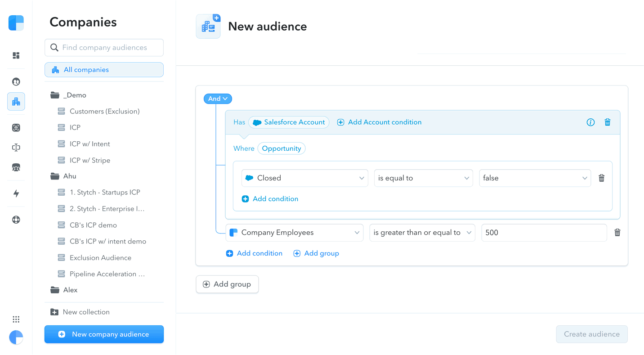
Task: Open the Company Employees field dropdown
Action: (294, 233)
